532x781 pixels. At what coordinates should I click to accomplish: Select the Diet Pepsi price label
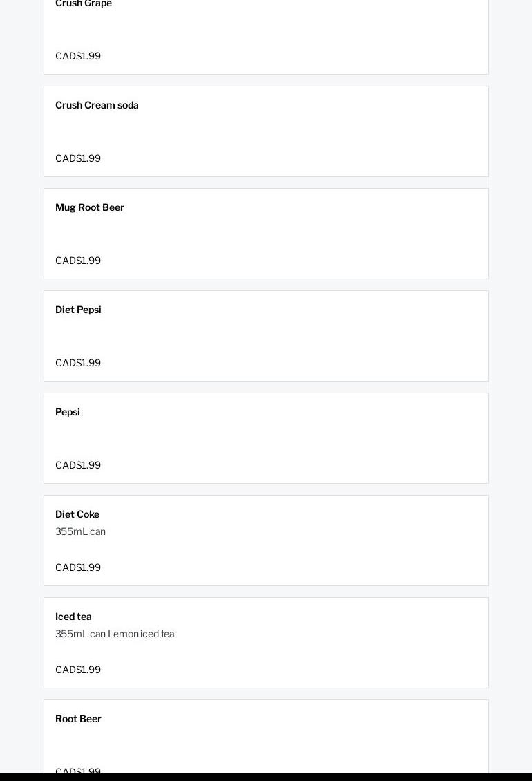78,364
